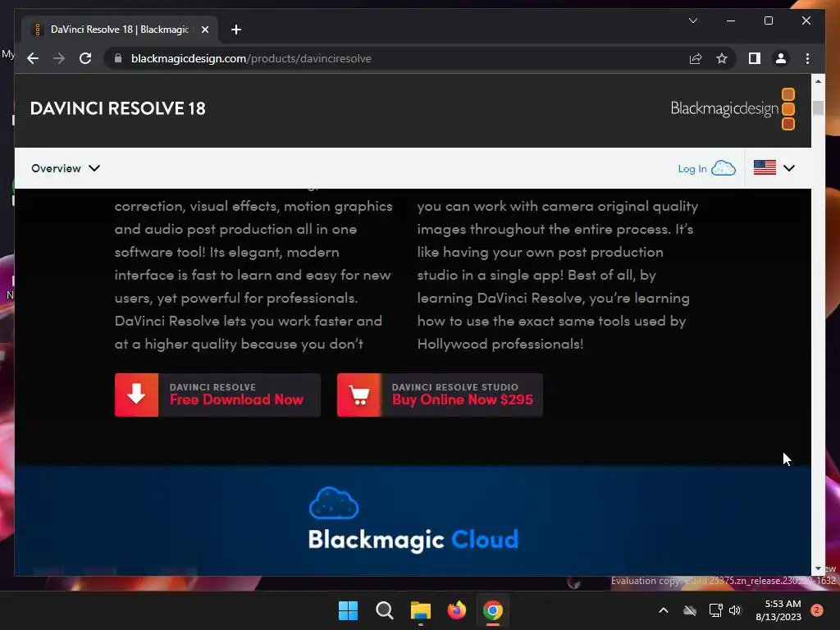The image size is (840, 630).
Task: Open a new browser tab
Action: tap(236, 30)
